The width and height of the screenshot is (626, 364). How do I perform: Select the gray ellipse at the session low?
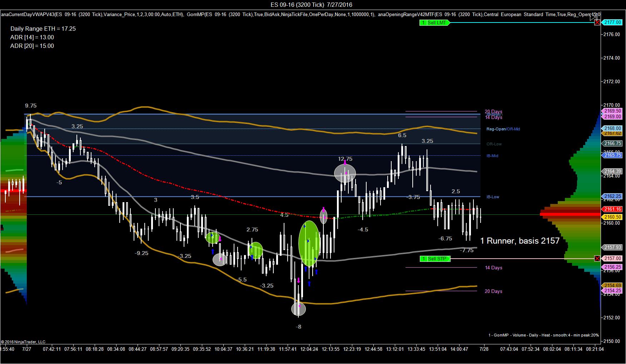pyautogui.click(x=299, y=309)
